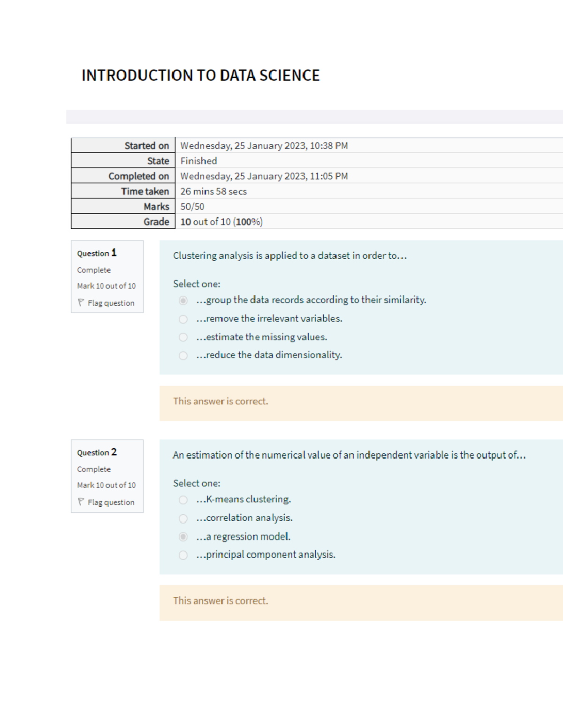Click the time taken '26 mins 58 secs'

coord(213,191)
